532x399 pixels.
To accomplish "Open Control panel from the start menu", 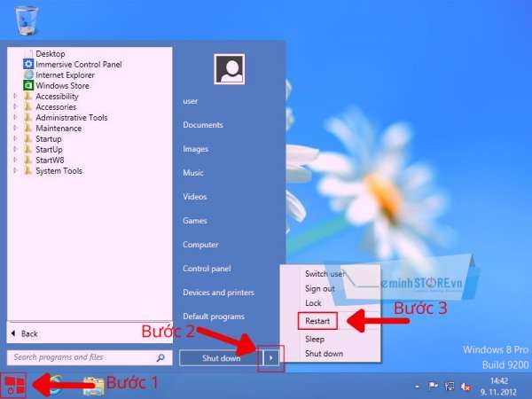I will (207, 269).
